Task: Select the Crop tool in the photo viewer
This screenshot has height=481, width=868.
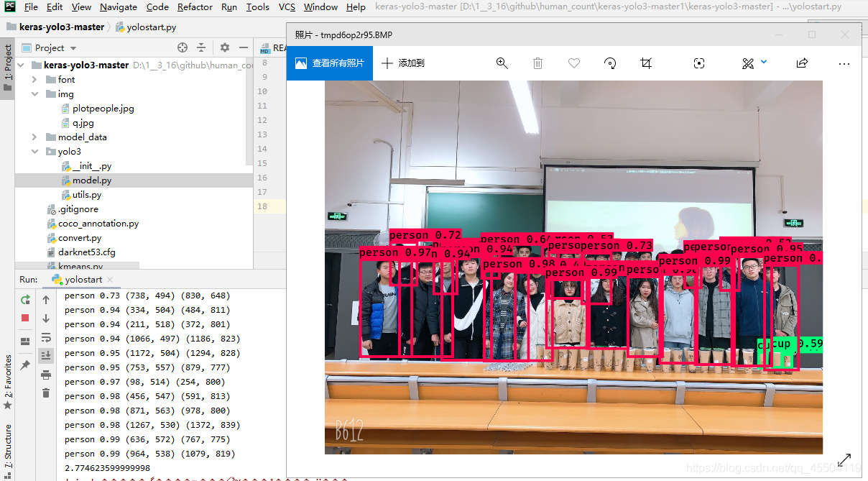Action: [645, 63]
